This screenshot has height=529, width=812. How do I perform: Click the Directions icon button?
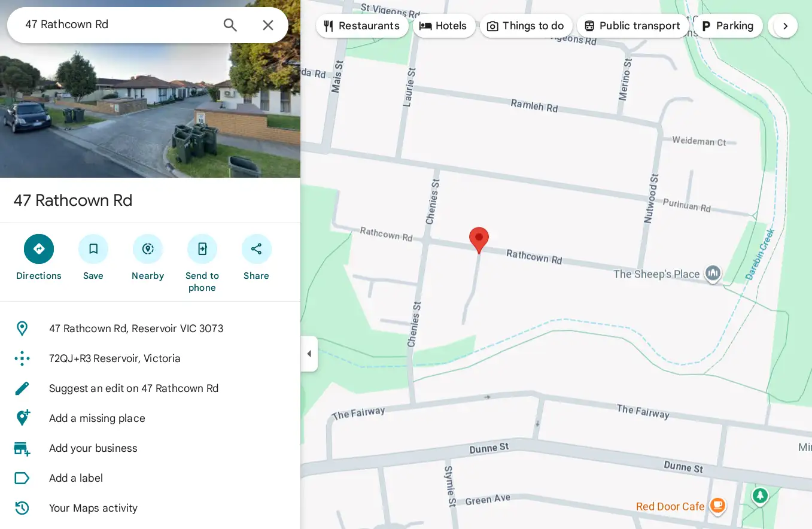point(39,249)
